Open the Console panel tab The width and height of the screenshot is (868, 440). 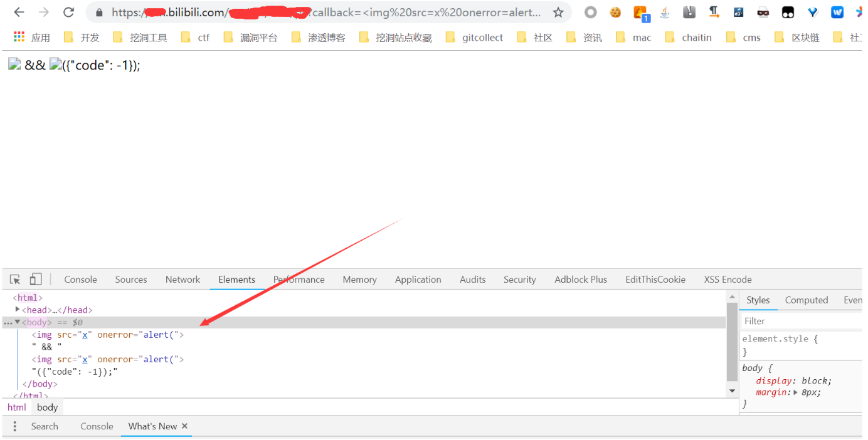point(80,280)
